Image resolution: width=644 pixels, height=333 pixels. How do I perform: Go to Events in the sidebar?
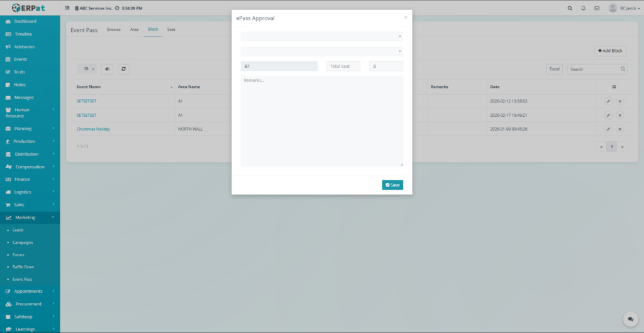click(30, 59)
